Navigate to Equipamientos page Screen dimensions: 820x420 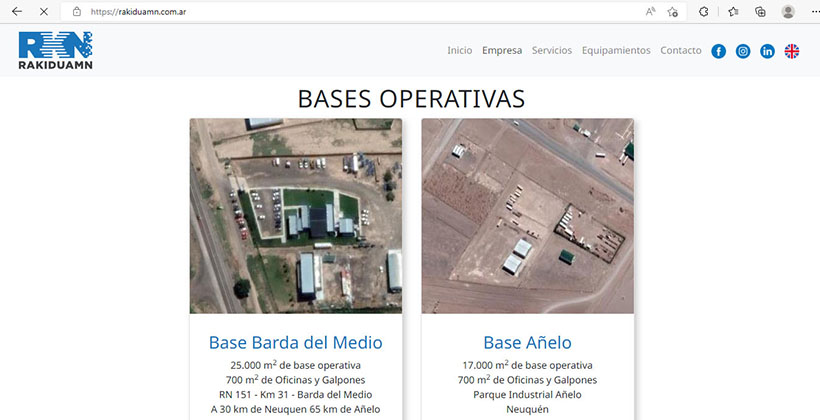(616, 50)
